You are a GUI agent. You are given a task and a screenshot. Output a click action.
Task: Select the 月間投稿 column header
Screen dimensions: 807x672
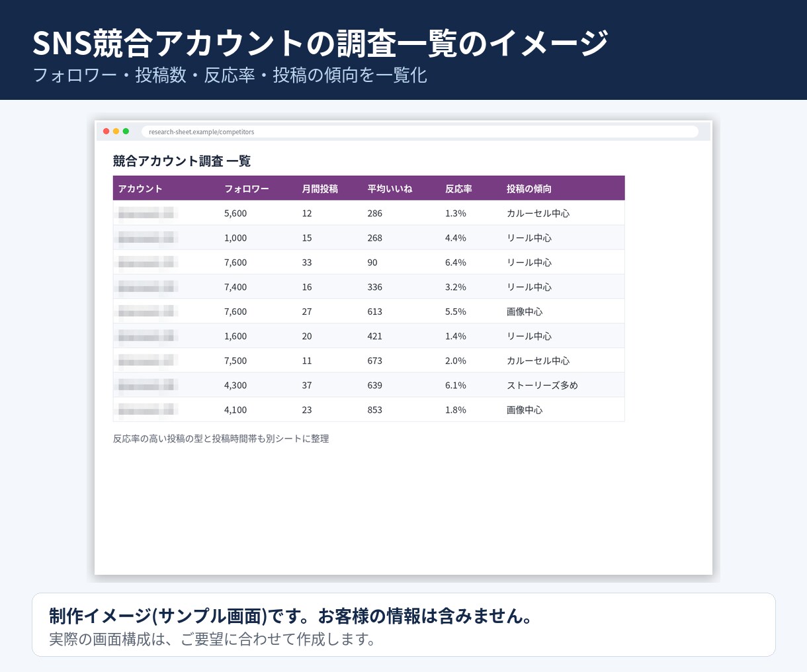[320, 189]
